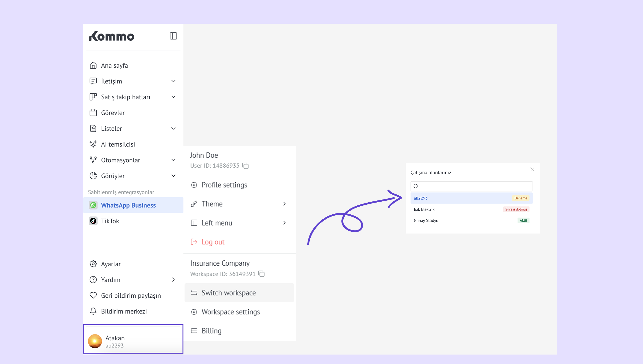Expand the Satış takip hatları section
Viewport: 643px width, 364px height.
pyautogui.click(x=173, y=97)
